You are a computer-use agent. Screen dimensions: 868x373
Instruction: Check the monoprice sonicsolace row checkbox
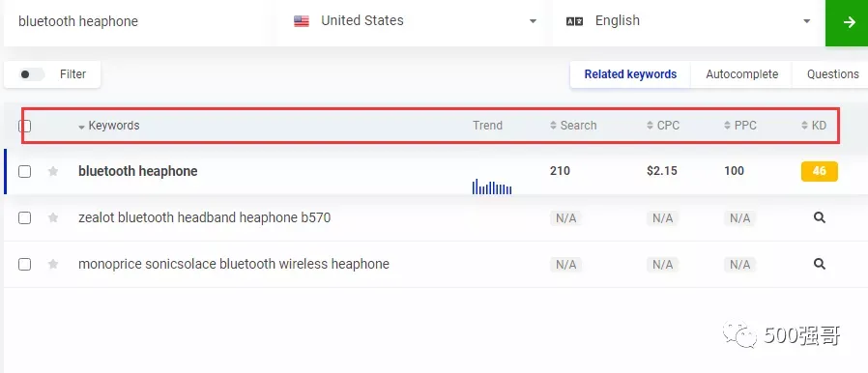[x=24, y=265]
